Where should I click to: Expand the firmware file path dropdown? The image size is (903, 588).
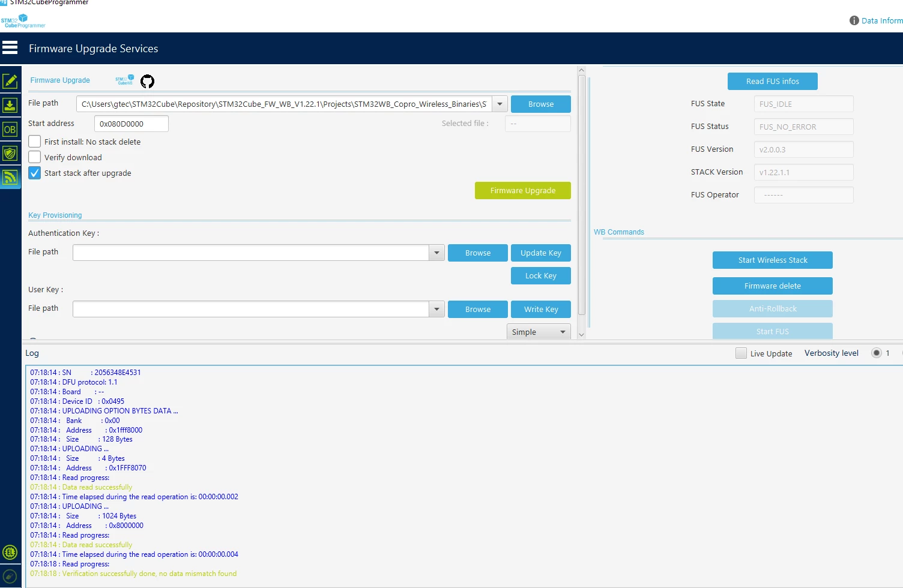(500, 104)
